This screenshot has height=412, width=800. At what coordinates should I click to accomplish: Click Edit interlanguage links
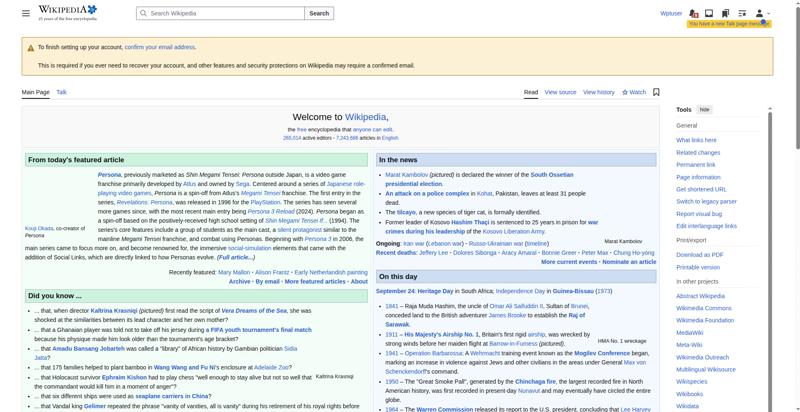tap(706, 226)
